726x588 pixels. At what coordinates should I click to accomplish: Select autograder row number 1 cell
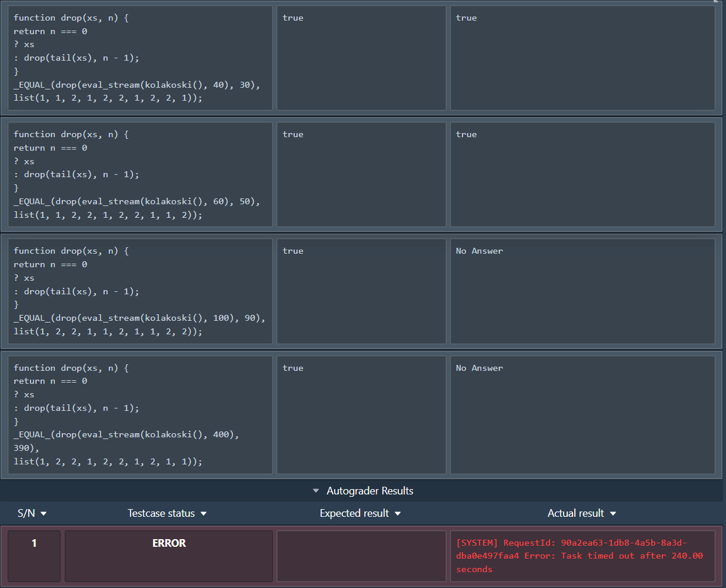click(34, 556)
